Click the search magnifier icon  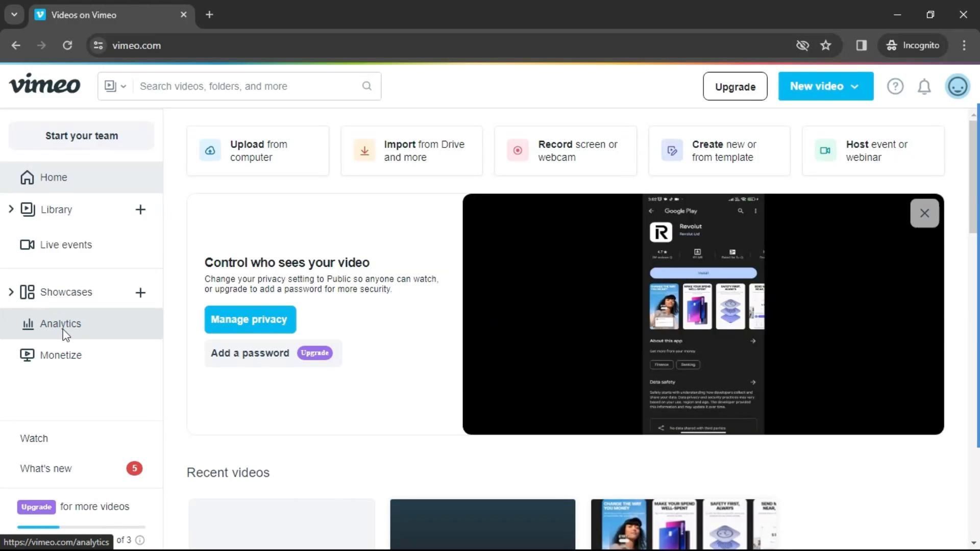(x=366, y=86)
